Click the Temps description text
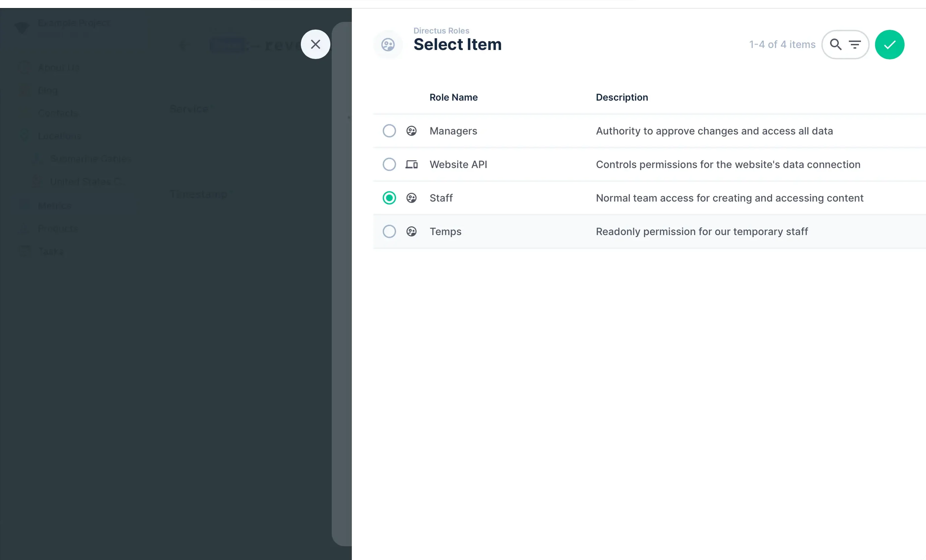The height and width of the screenshot is (560, 926). (x=702, y=231)
